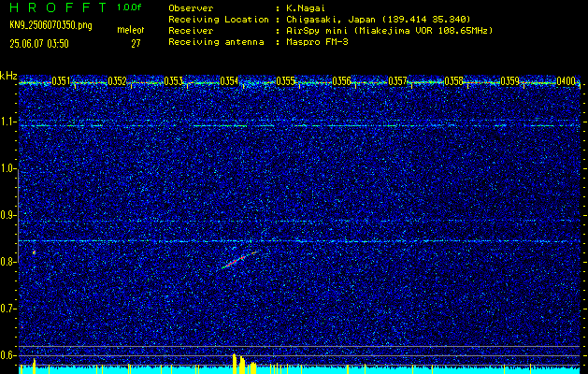Click the 0357 time marker

coord(398,81)
